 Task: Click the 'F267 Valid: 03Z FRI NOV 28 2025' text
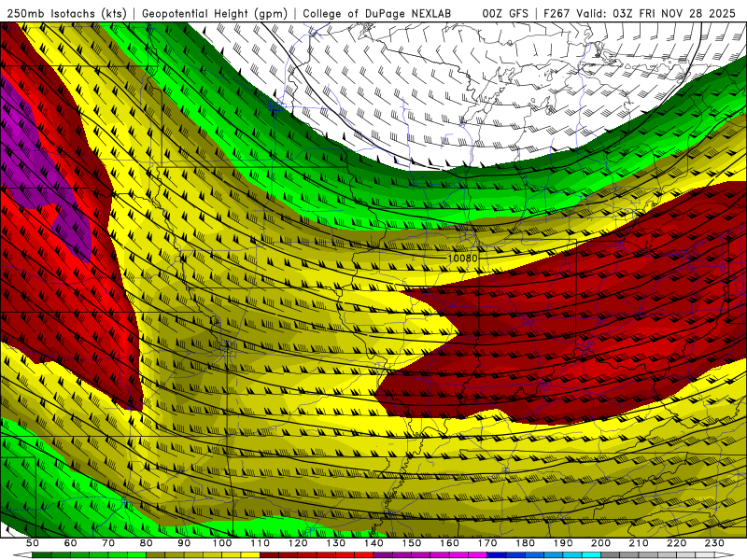pos(640,14)
